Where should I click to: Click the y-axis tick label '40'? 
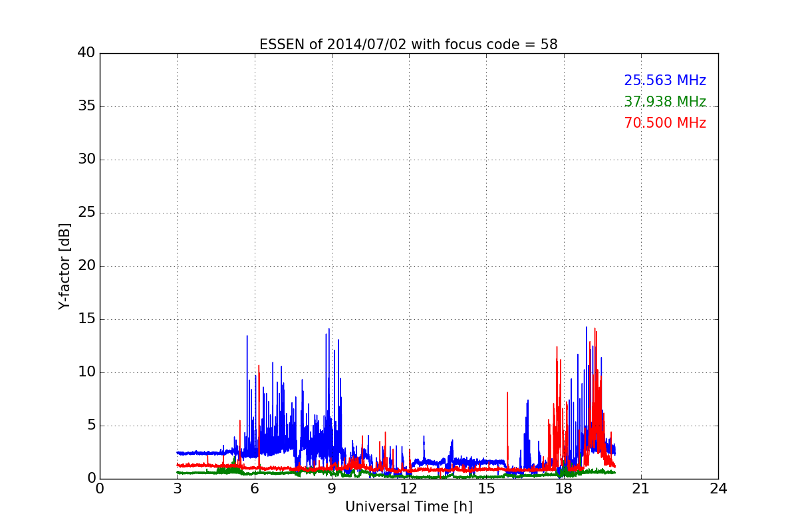[86, 53]
